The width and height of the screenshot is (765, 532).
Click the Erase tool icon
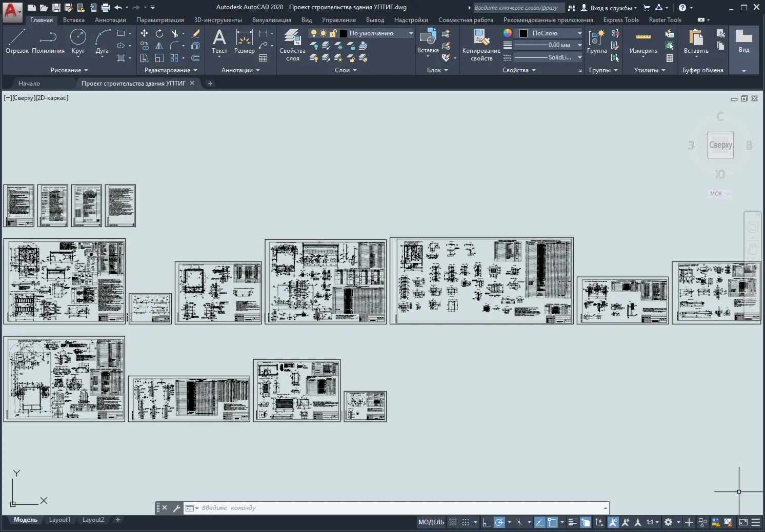coord(195,33)
